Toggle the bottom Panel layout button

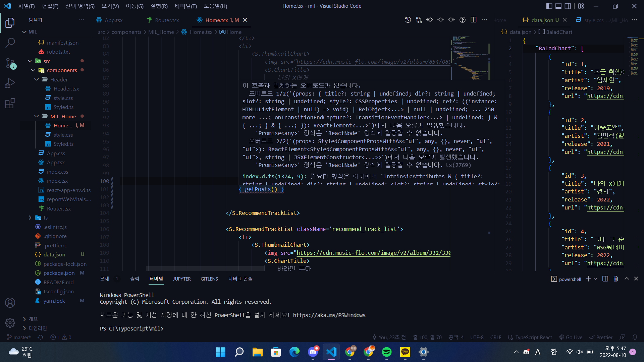point(558,6)
